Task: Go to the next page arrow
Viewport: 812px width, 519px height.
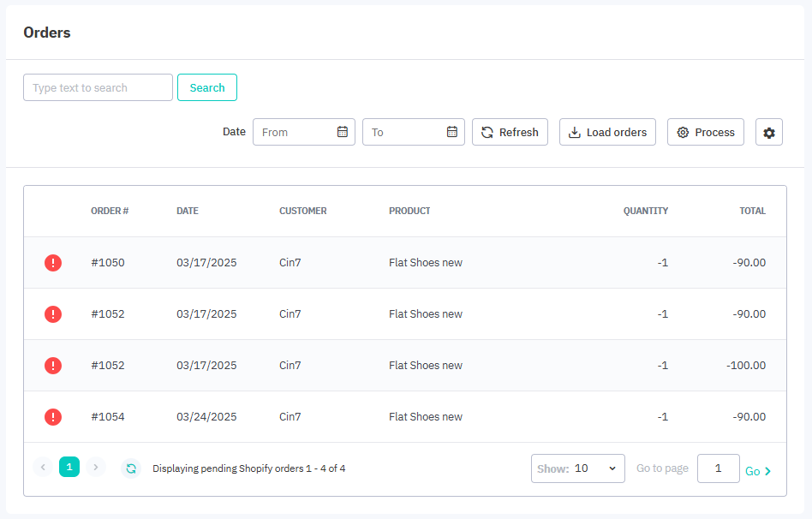Action: tap(96, 468)
